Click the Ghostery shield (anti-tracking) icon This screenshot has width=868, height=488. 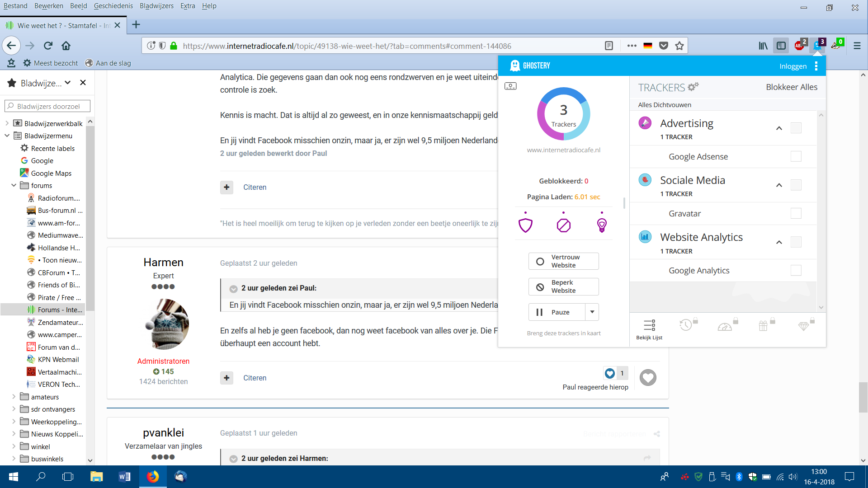point(525,225)
